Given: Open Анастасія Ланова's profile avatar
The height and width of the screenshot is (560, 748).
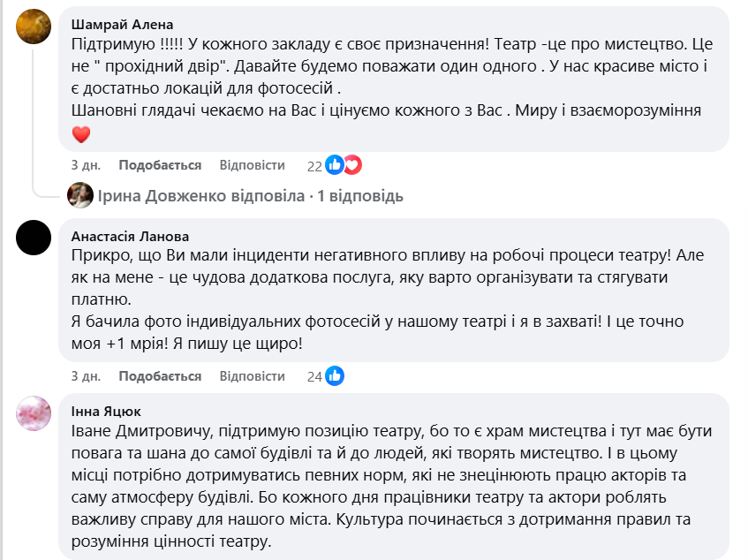Looking at the screenshot, I should [x=33, y=238].
